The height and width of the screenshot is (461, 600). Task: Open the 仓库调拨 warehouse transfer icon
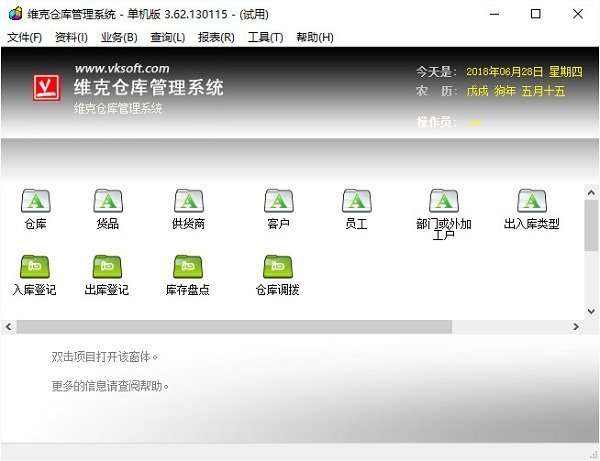pos(277,266)
